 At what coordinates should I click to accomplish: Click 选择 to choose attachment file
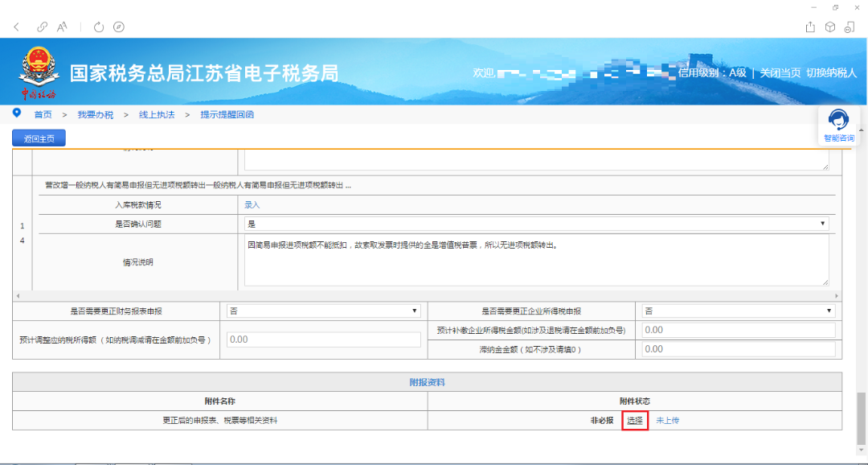pos(635,420)
